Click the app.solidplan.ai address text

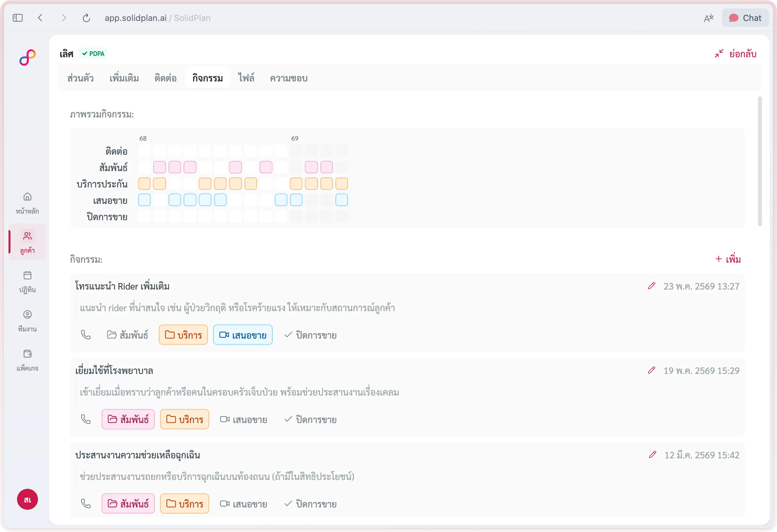[x=136, y=18]
